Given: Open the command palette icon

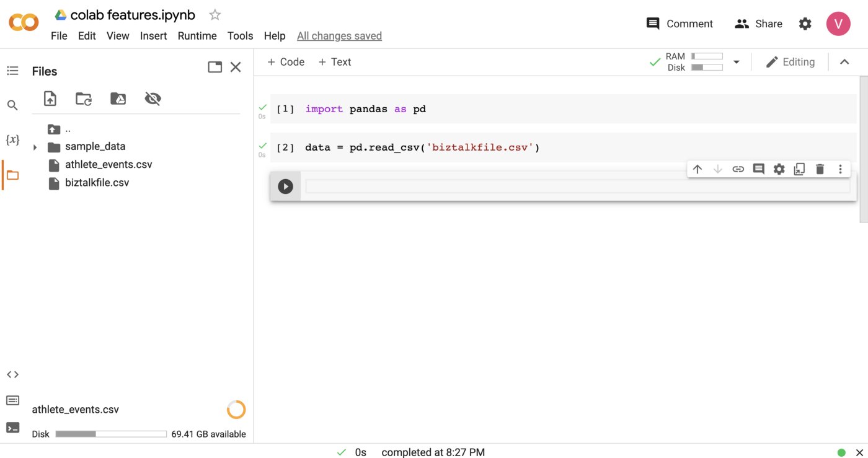Looking at the screenshot, I should pos(12,400).
